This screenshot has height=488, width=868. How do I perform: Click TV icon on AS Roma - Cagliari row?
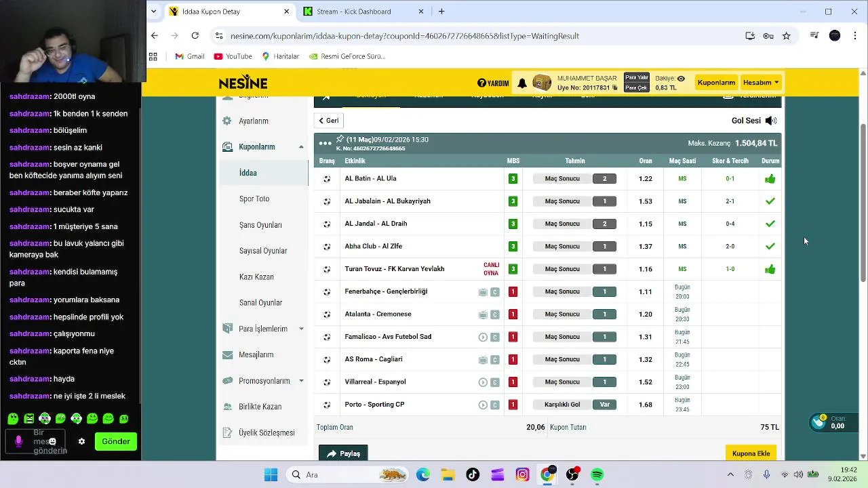483,360
